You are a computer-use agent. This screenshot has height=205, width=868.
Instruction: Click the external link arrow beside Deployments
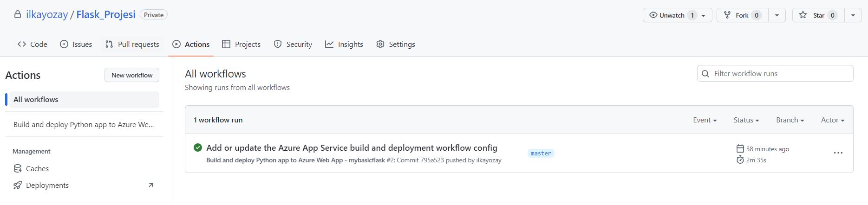click(150, 185)
